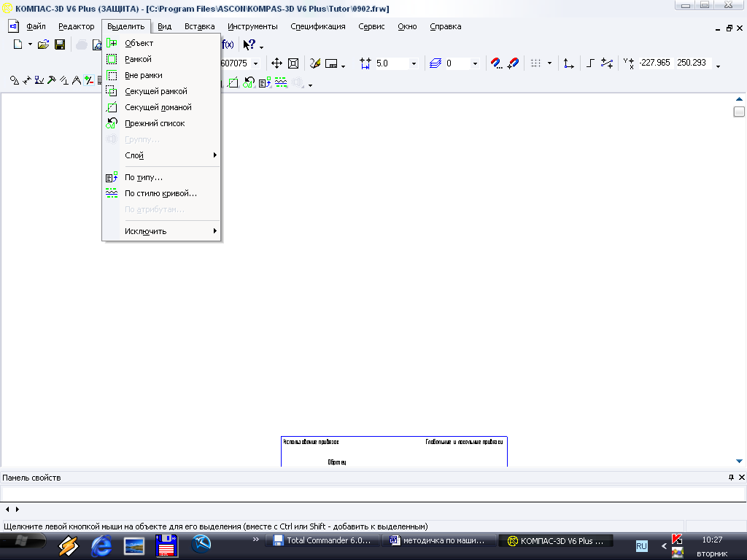Image resolution: width=747 pixels, height=560 pixels.
Task: Open the selection toolbar options arrow
Action: click(311, 85)
